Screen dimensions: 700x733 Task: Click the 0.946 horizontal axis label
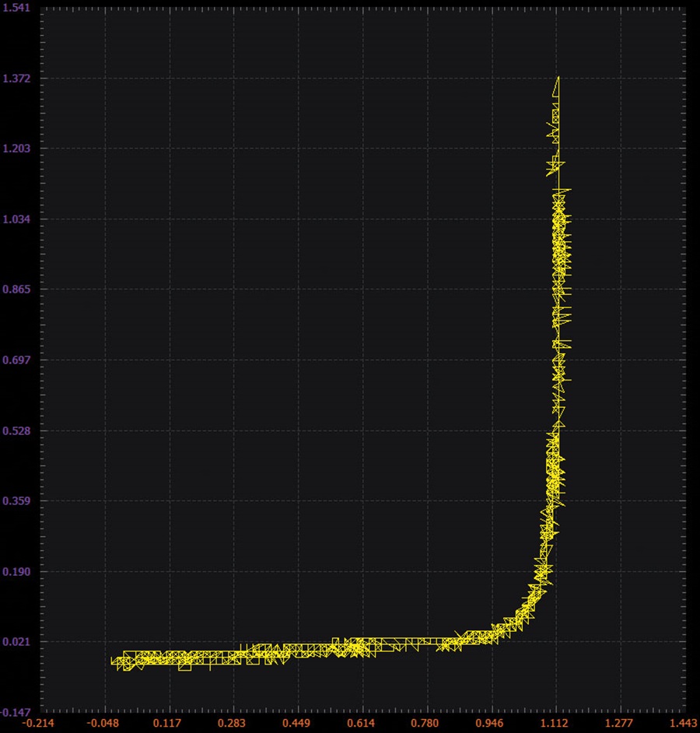pos(490,724)
